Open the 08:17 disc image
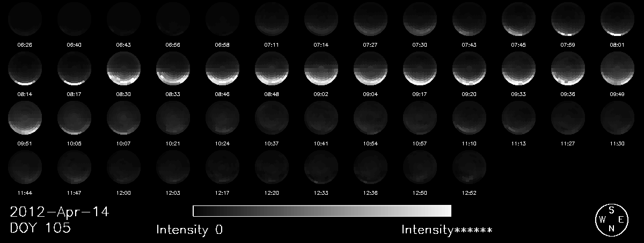 click(x=75, y=69)
